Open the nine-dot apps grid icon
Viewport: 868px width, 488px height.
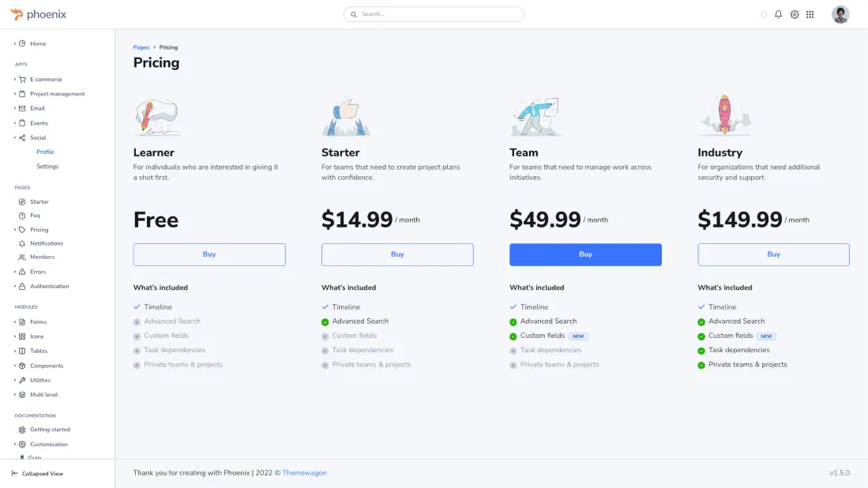click(x=810, y=14)
